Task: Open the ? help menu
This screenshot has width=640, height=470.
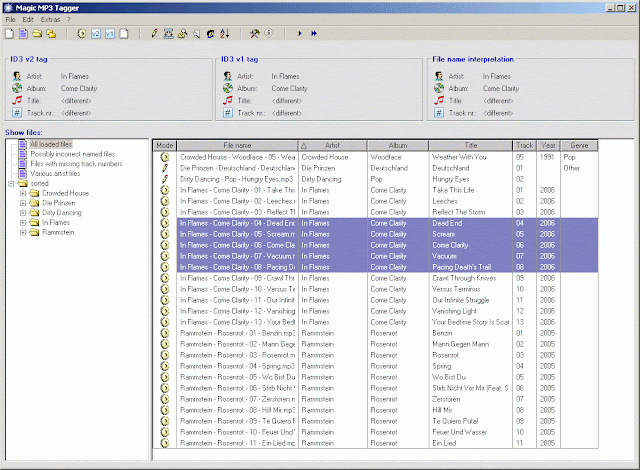Action: [69, 20]
